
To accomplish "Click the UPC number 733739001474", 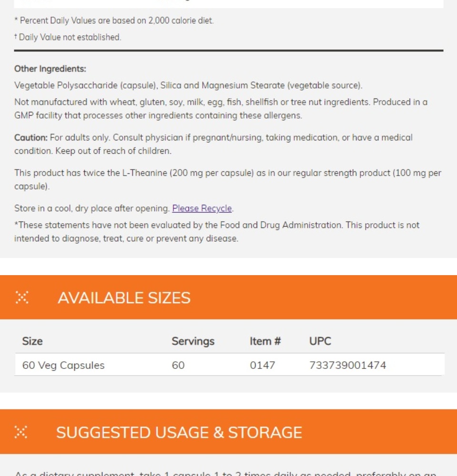I will (x=348, y=365).
